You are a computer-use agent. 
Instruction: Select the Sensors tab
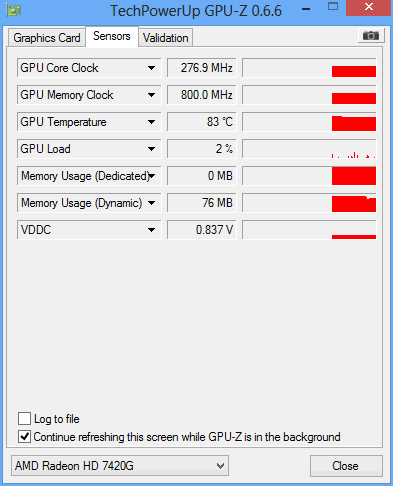coord(112,36)
